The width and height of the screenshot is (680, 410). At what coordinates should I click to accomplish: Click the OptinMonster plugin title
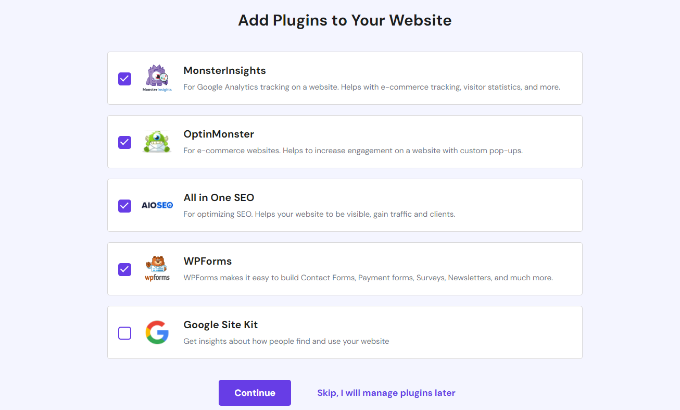pyautogui.click(x=218, y=134)
